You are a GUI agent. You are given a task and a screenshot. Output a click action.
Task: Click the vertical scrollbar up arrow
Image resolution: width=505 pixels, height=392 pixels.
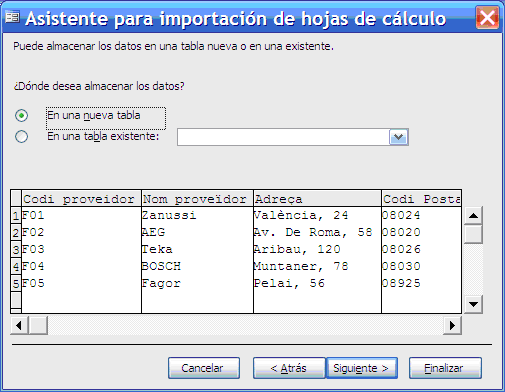tap(473, 216)
